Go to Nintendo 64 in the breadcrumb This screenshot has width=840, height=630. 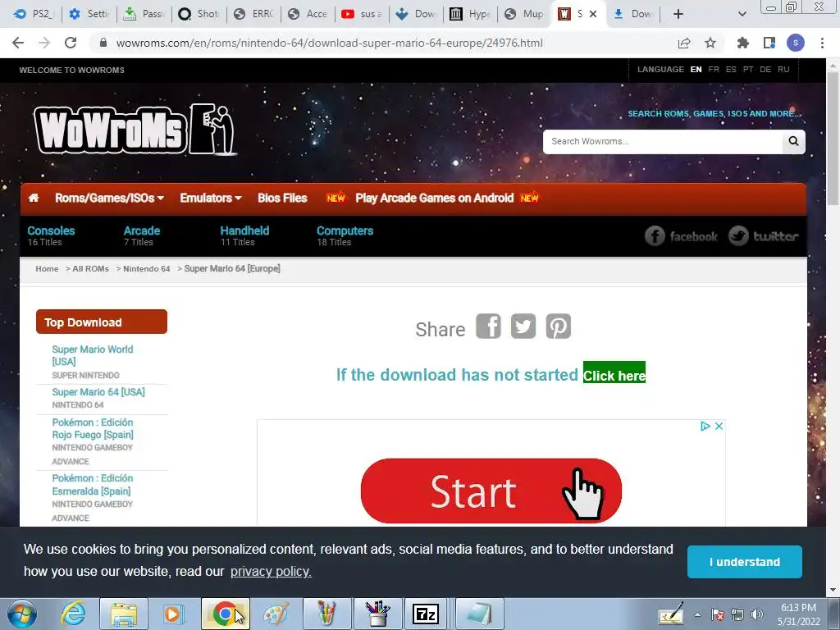146,268
